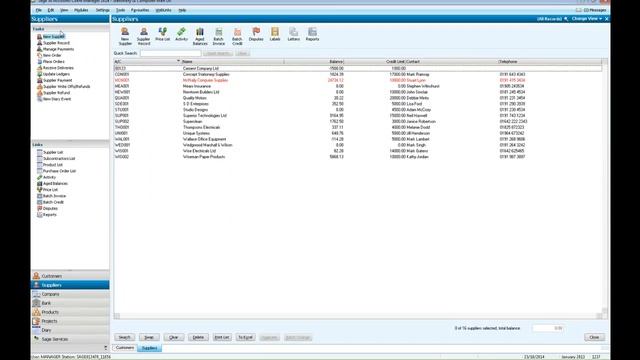Screen dimensions: 640x360
Task: Open Supplier Record from the toolbar
Action: coord(144,36)
